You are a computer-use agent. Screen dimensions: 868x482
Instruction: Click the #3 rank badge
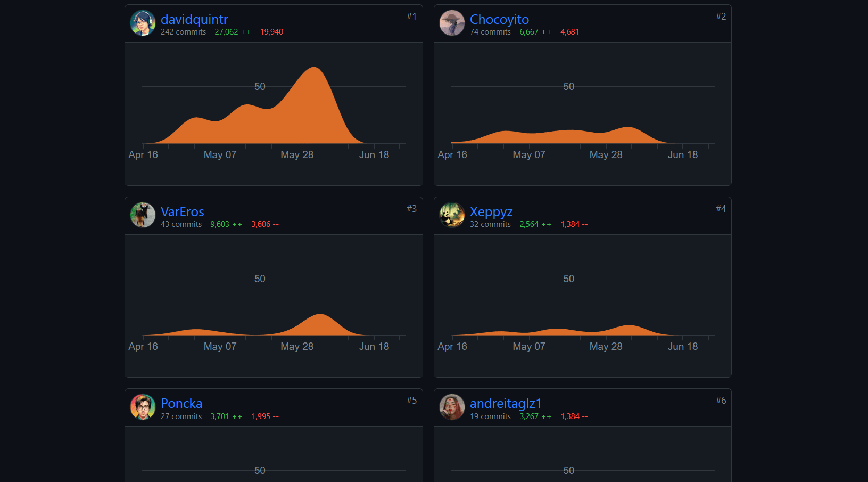pyautogui.click(x=411, y=209)
